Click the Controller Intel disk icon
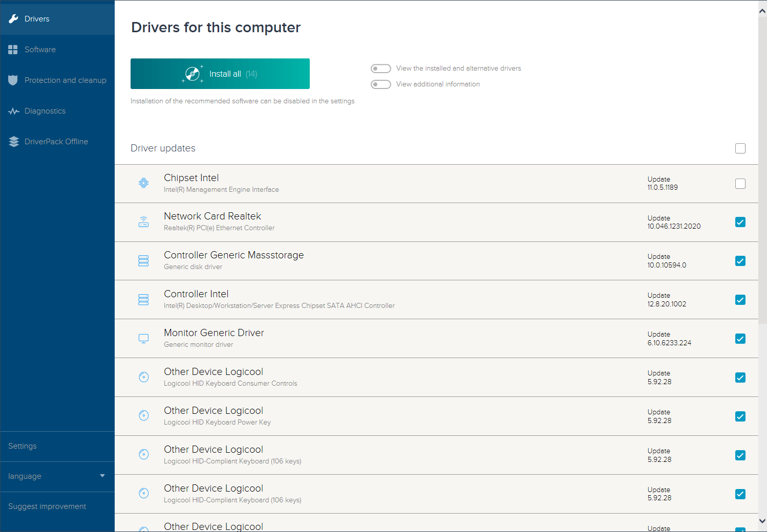The image size is (767, 532). [143, 299]
